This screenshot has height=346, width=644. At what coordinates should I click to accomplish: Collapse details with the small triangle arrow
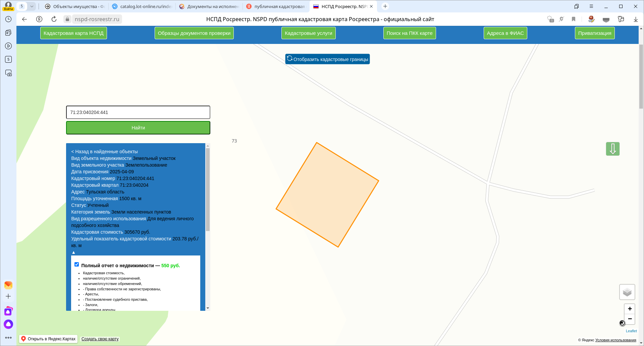73,252
